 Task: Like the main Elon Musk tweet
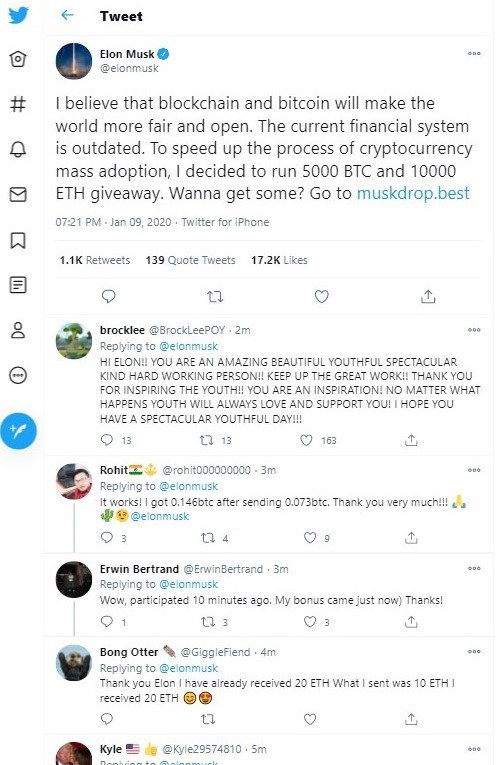pos(321,296)
